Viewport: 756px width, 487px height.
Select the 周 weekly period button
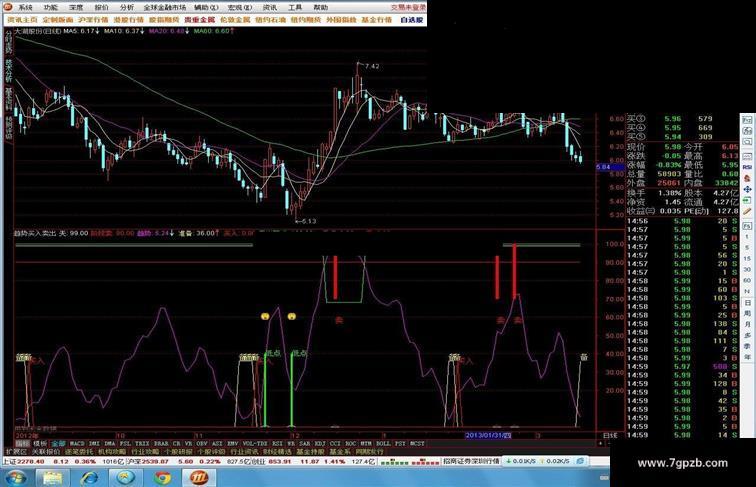747,313
